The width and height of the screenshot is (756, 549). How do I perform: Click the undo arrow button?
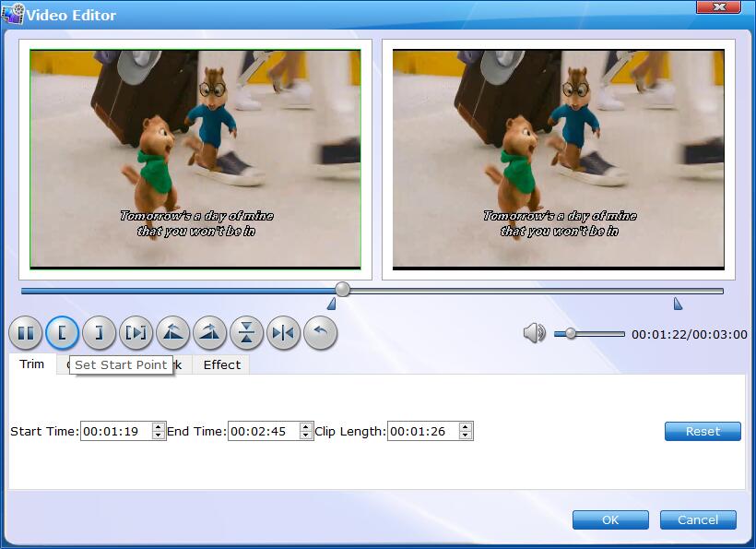tap(320, 333)
